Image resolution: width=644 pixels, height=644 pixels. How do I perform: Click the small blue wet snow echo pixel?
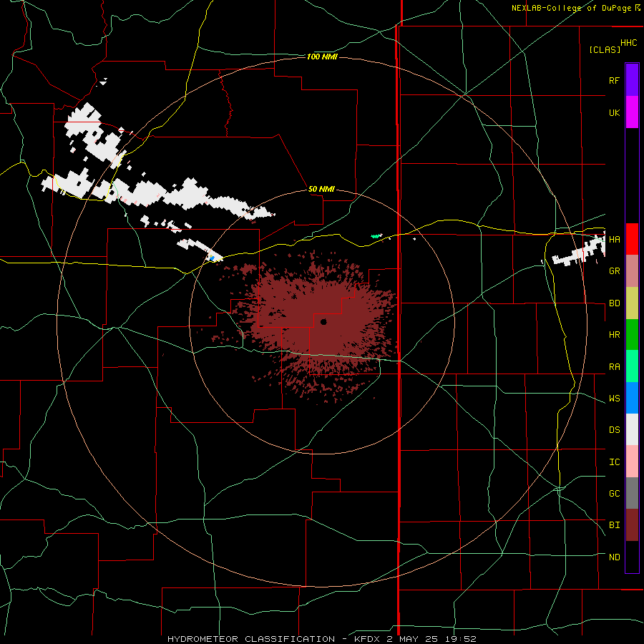212,258
